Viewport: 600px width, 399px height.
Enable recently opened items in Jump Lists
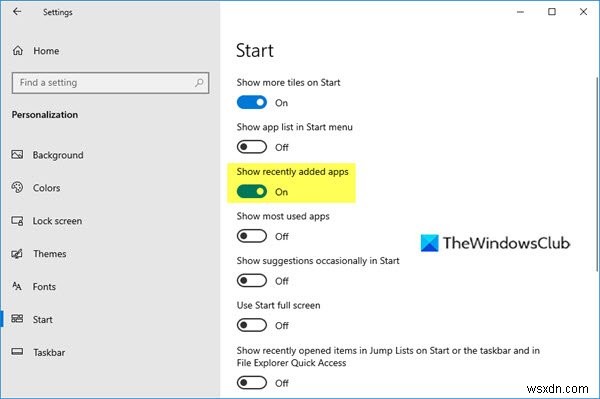tap(251, 383)
